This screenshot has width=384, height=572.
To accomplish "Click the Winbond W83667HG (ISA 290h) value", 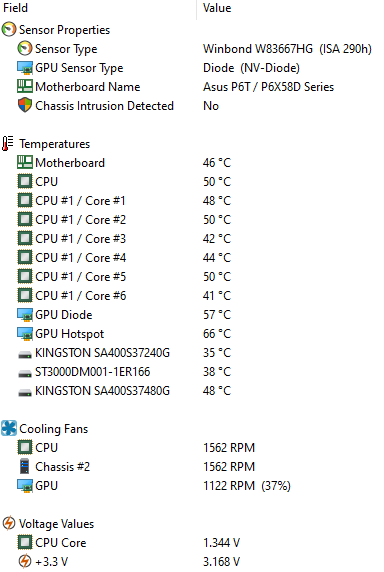I will coord(287,49).
